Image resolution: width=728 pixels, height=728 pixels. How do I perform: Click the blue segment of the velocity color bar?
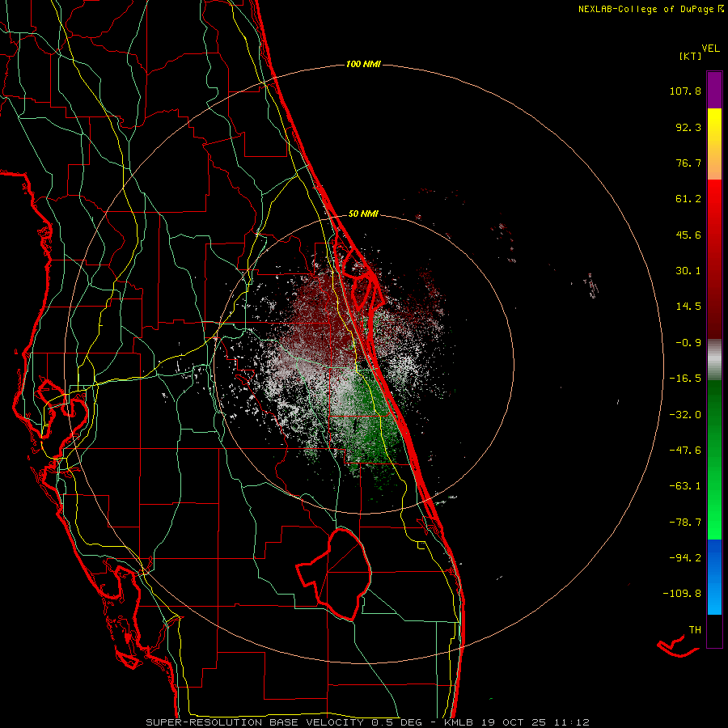(x=714, y=577)
